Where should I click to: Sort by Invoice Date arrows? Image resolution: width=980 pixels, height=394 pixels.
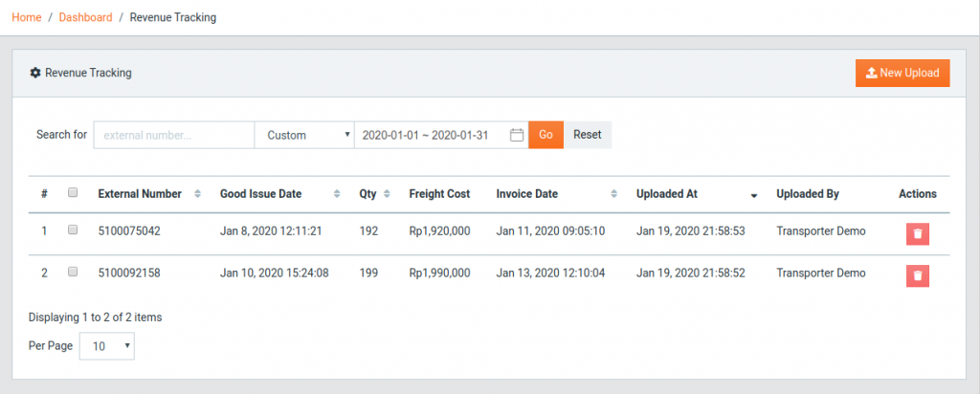click(613, 194)
